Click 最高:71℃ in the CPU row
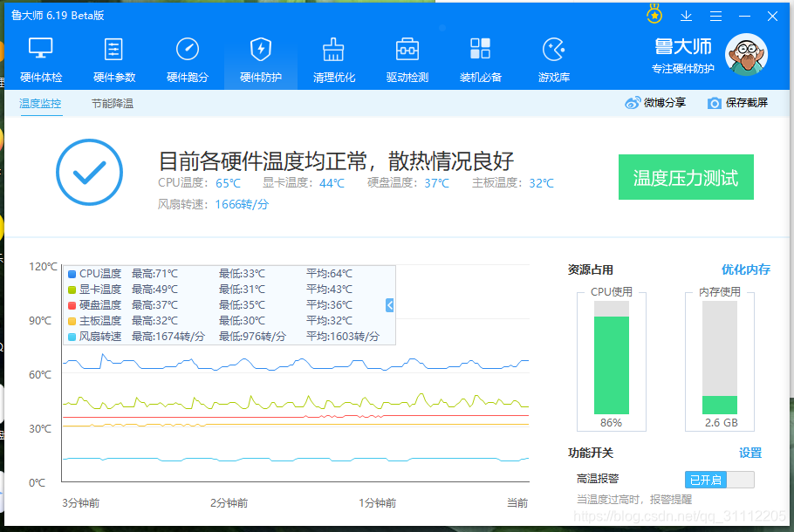 155,274
